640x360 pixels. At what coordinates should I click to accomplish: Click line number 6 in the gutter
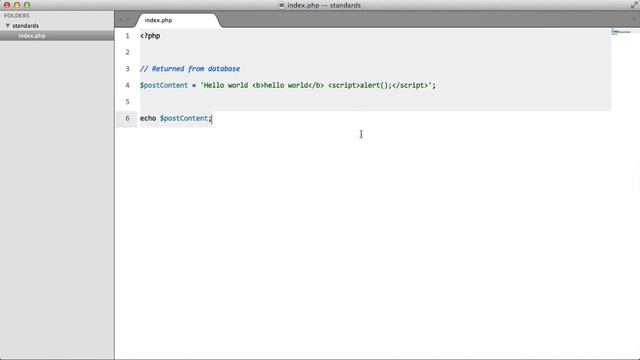click(127, 118)
